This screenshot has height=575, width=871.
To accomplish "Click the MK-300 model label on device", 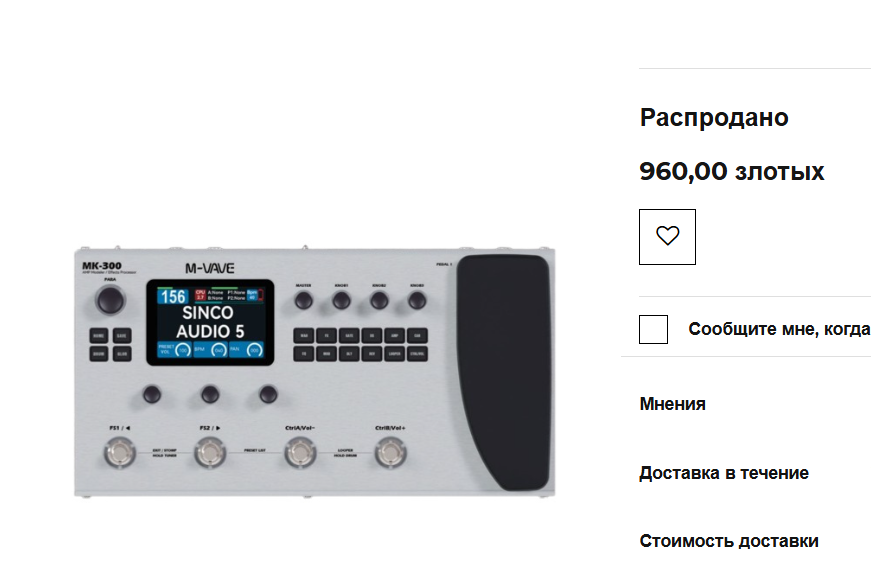I will coord(102,266).
